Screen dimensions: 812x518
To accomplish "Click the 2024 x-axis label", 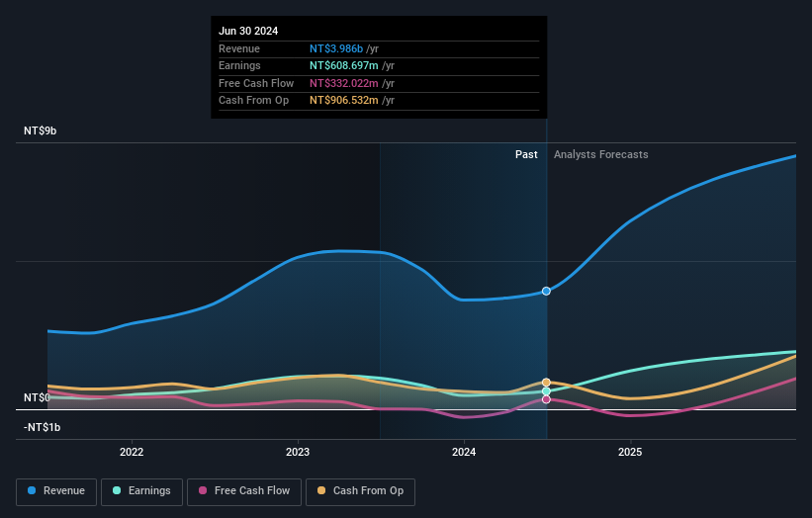I will (464, 453).
